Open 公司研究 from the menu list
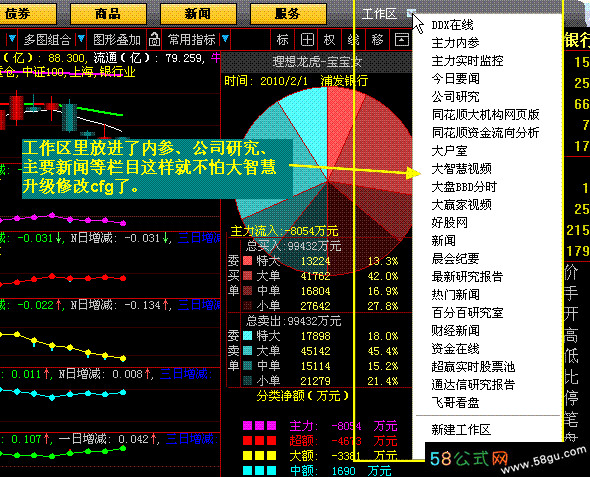The width and height of the screenshot is (590, 477). [455, 97]
